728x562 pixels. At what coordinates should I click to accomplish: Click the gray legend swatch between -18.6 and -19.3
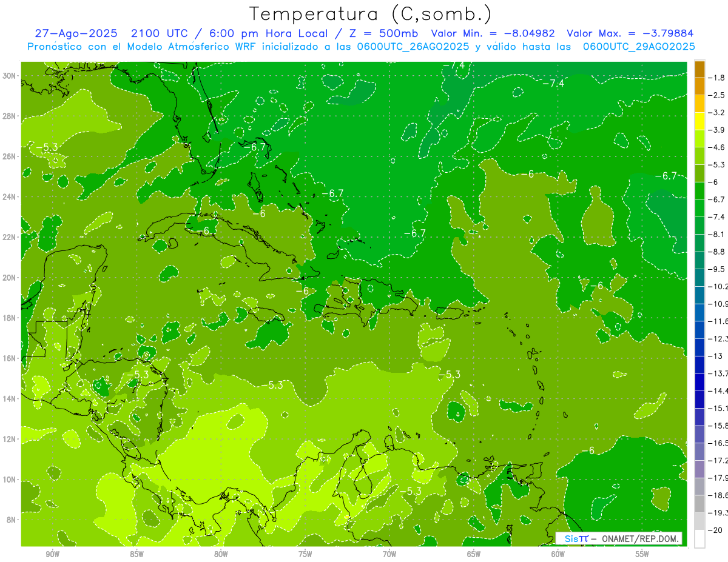699,504
